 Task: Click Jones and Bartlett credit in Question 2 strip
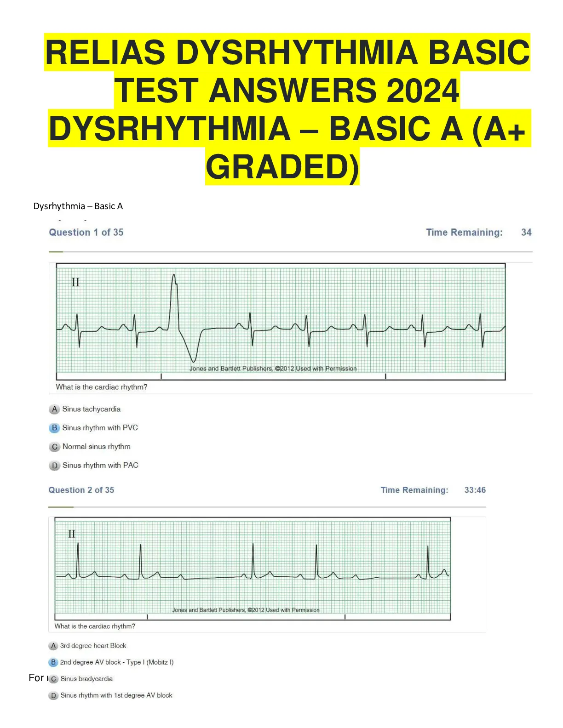point(246,610)
